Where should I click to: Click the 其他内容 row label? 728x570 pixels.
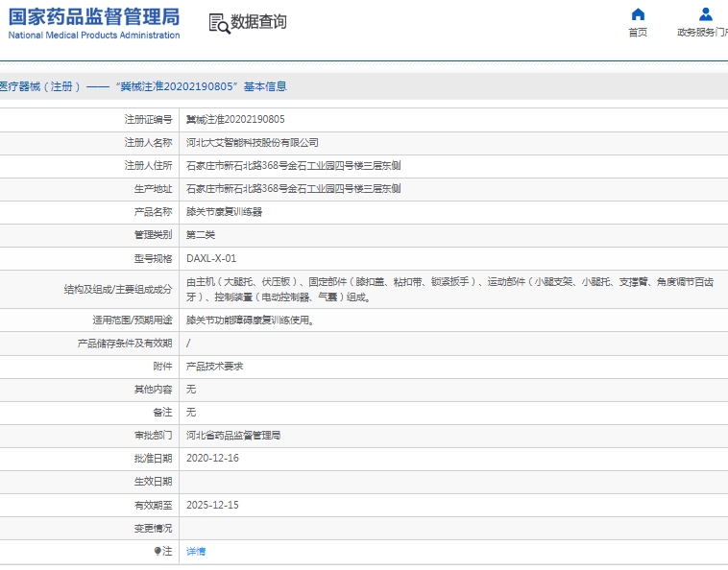(154, 390)
